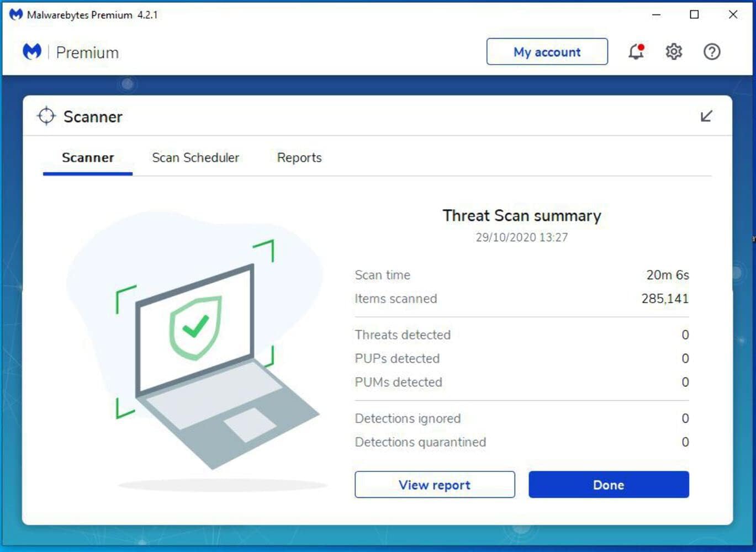Screen dimensions: 756x552
Task: Click the items scanned value 285,141
Action: click(665, 299)
